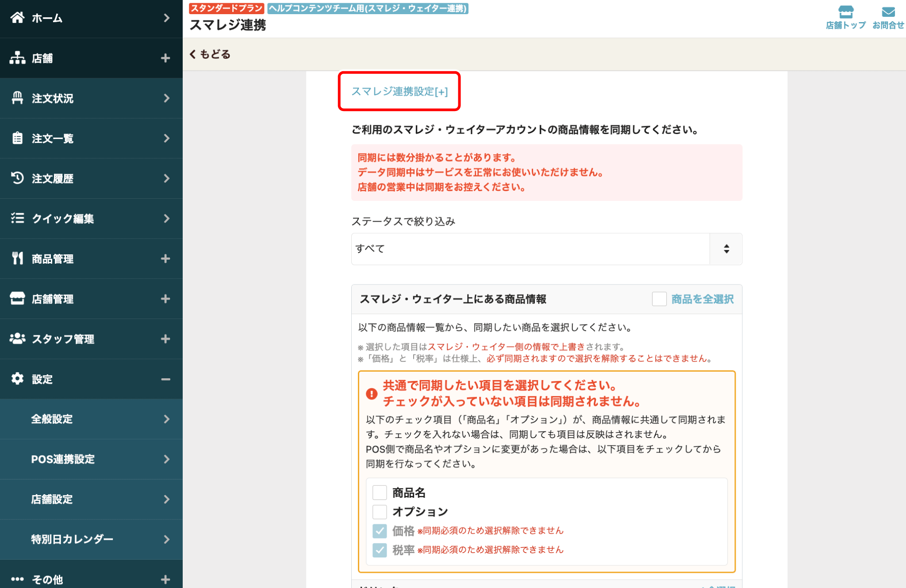Click the ヘルプコンテンツチーム用 blue badge
This screenshot has height=588, width=906.
368,8
